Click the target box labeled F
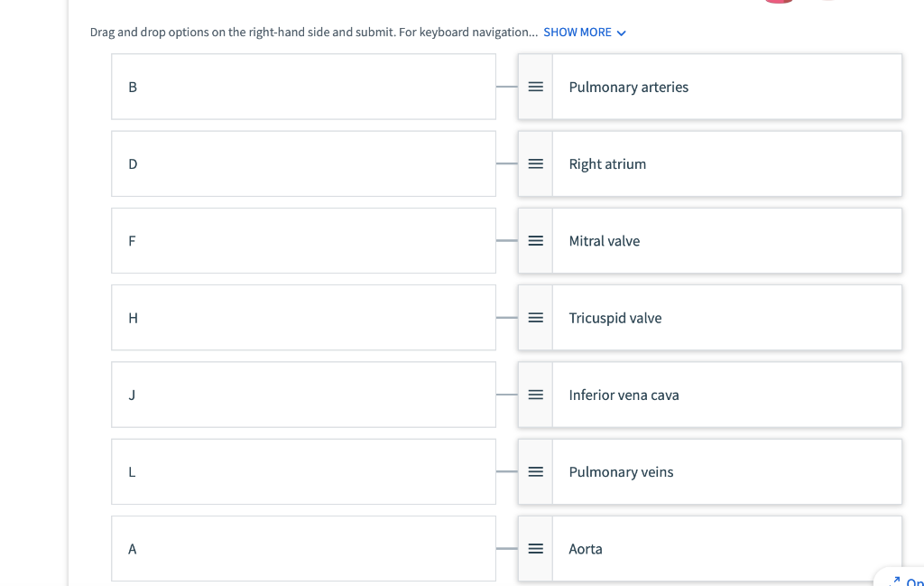The image size is (924, 586). click(x=303, y=241)
